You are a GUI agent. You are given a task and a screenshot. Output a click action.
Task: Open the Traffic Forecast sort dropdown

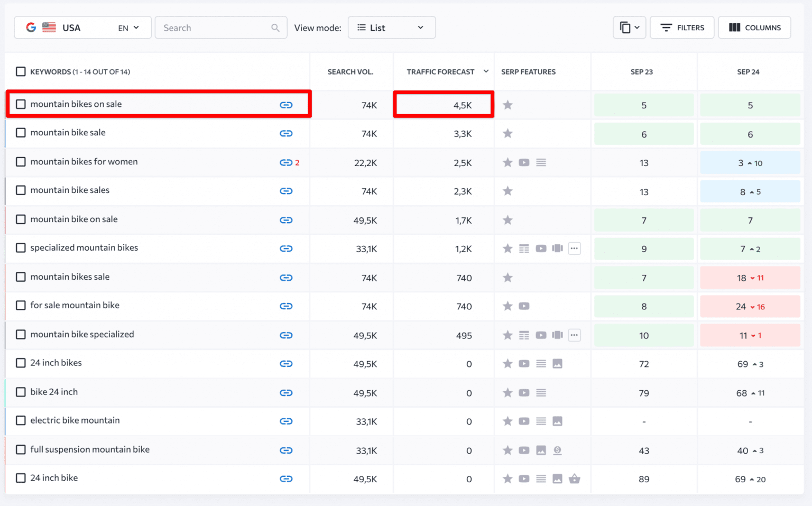486,71
